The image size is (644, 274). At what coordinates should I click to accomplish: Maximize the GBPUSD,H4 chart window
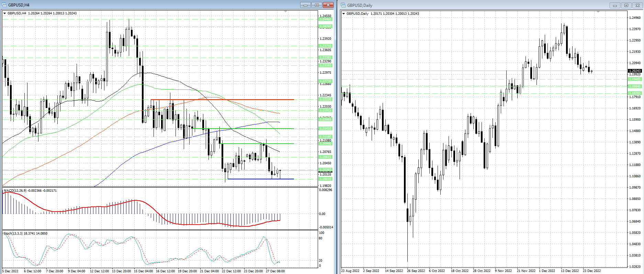click(317, 5)
